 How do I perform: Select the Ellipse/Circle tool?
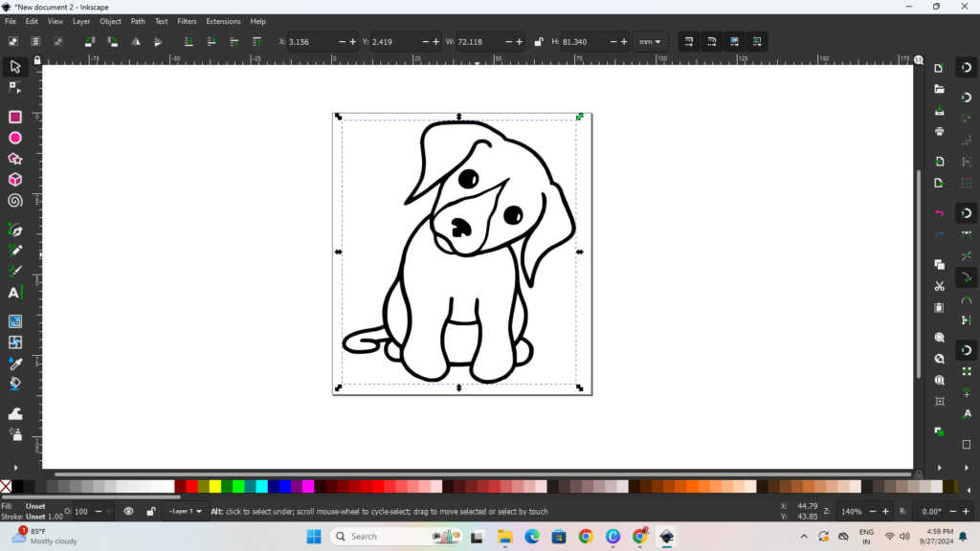pyautogui.click(x=15, y=138)
